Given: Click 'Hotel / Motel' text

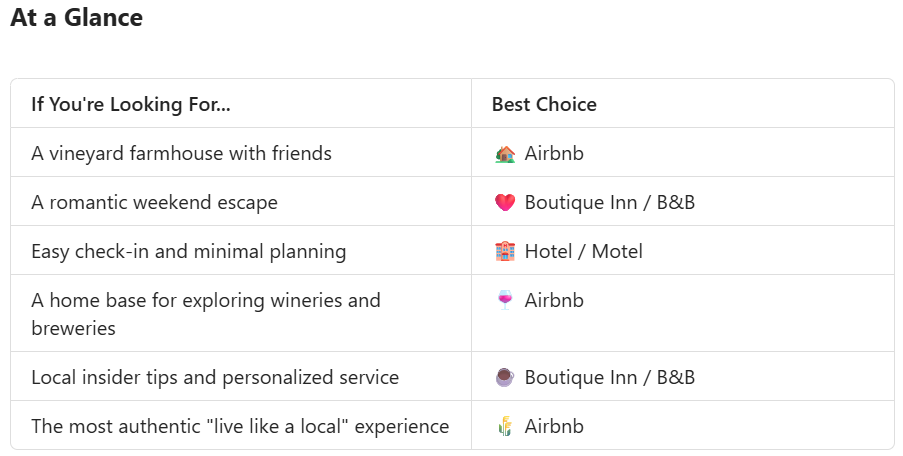Looking at the screenshot, I should point(583,252).
